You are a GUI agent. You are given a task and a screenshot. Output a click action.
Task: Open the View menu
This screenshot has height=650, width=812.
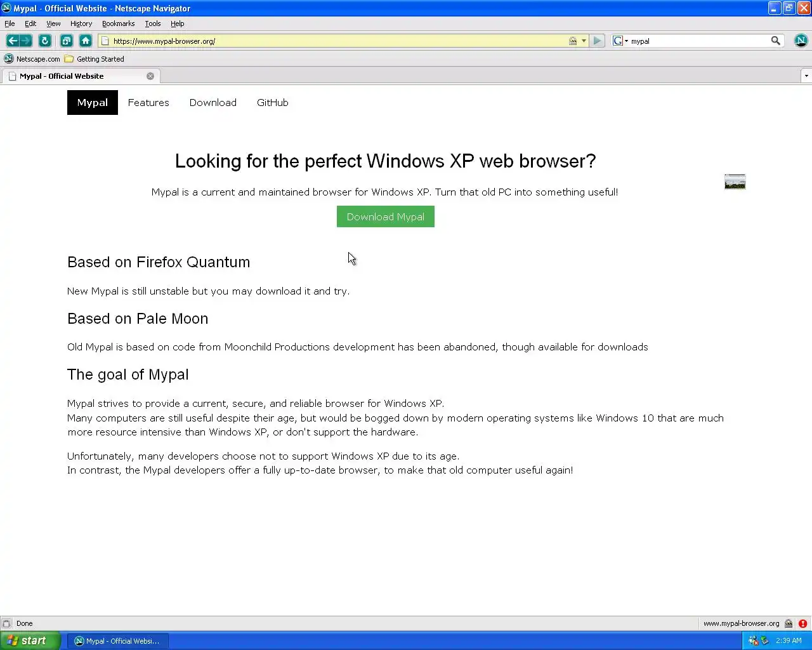[x=53, y=23]
